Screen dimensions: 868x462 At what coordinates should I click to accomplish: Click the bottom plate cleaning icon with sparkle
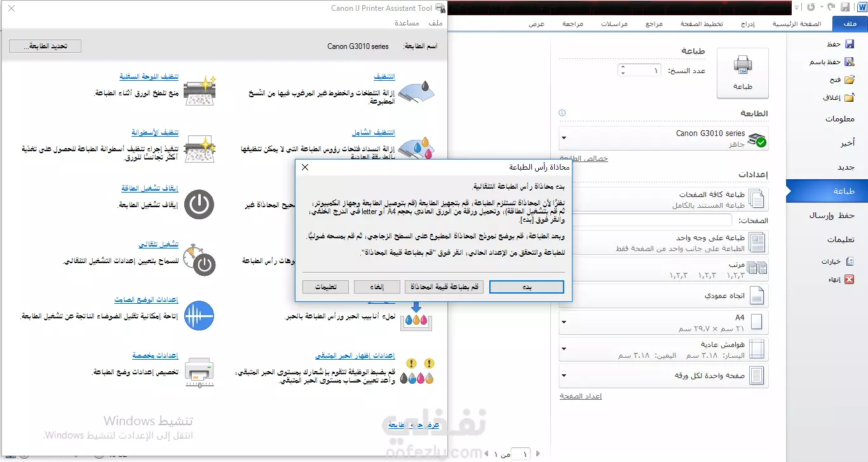(x=200, y=91)
